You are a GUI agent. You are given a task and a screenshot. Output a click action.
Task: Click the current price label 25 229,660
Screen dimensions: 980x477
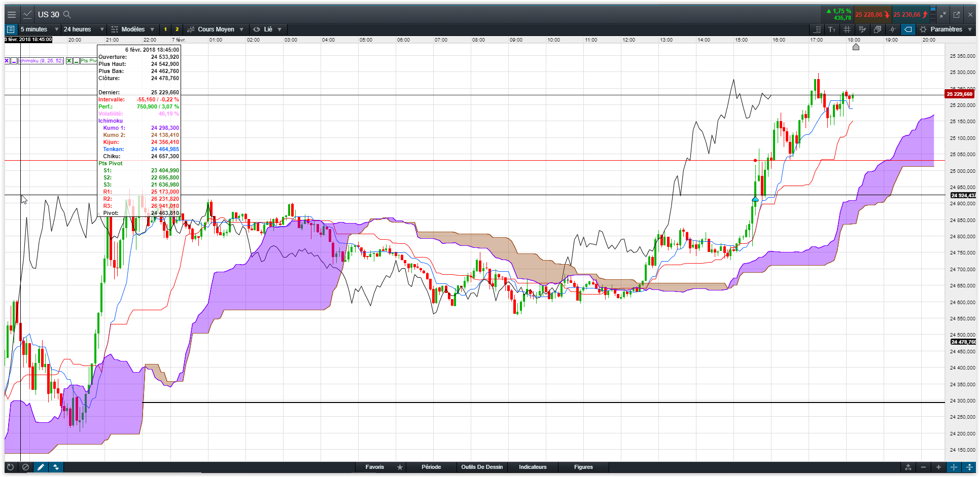tap(960, 94)
